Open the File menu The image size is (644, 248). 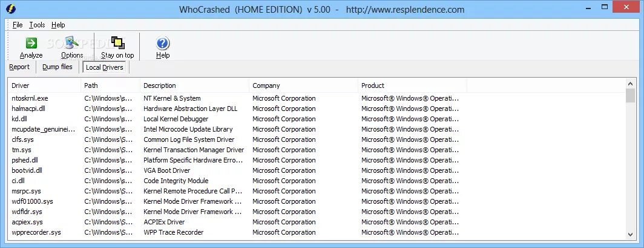(x=17, y=25)
